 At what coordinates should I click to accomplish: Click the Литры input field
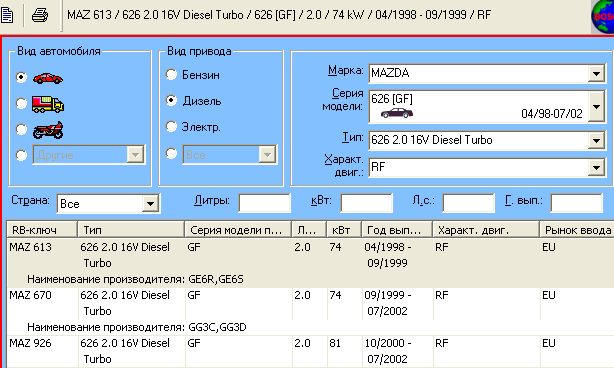coord(265,203)
